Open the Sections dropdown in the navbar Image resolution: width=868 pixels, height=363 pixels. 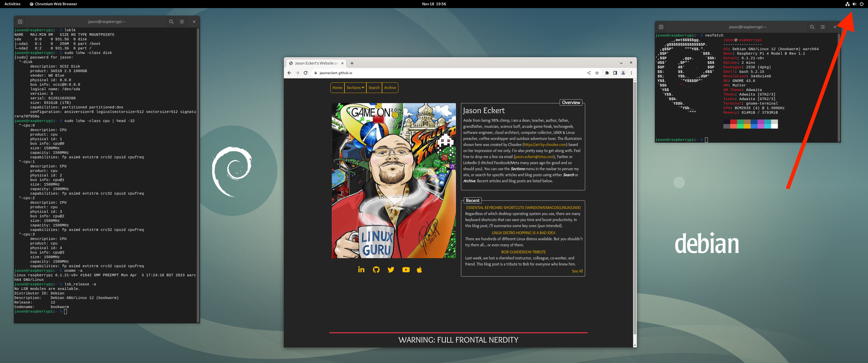pyautogui.click(x=355, y=87)
